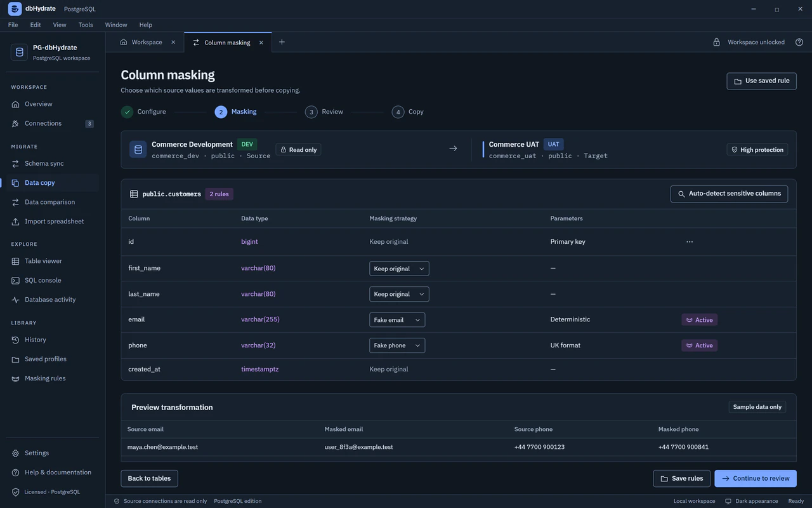
Task: Click the timestamptz data type cell
Action: 259,369
